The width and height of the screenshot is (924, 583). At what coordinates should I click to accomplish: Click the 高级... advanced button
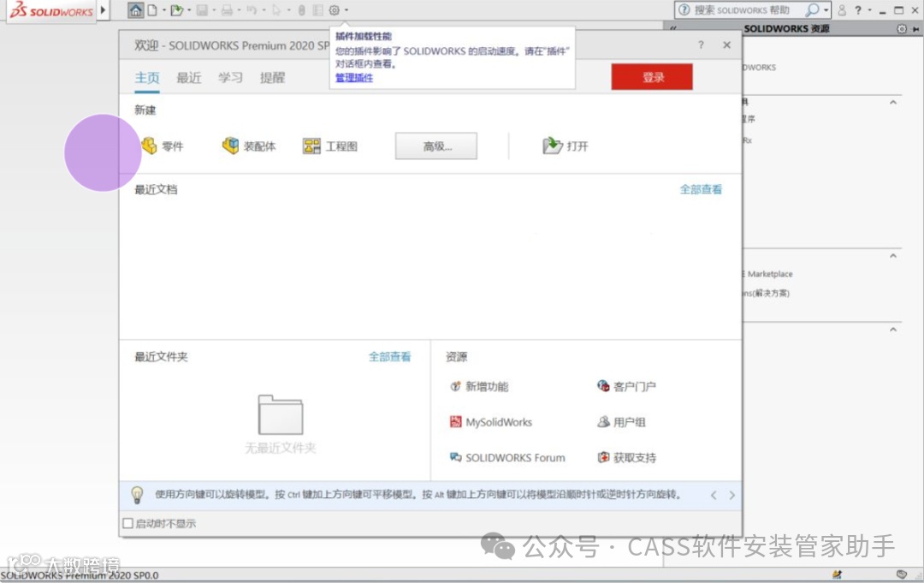click(x=436, y=146)
